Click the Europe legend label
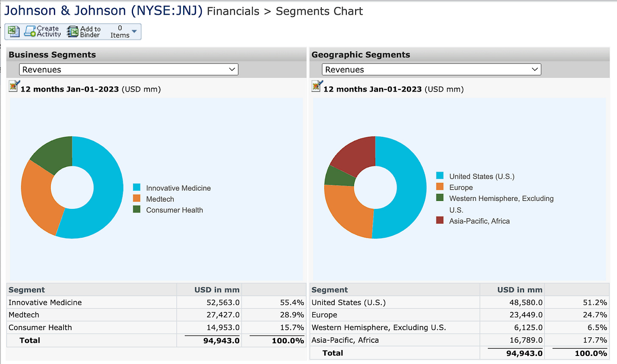This screenshot has width=617, height=364. 461,187
